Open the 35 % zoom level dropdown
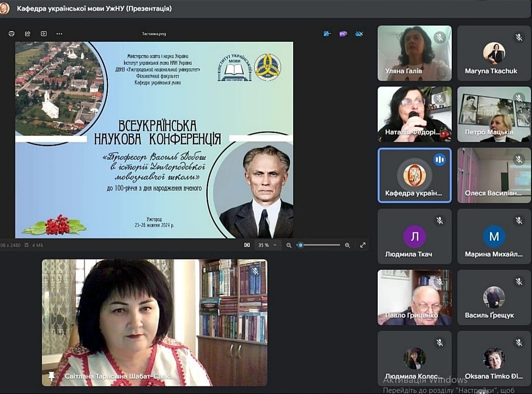This screenshot has width=532, height=394. click(268, 245)
